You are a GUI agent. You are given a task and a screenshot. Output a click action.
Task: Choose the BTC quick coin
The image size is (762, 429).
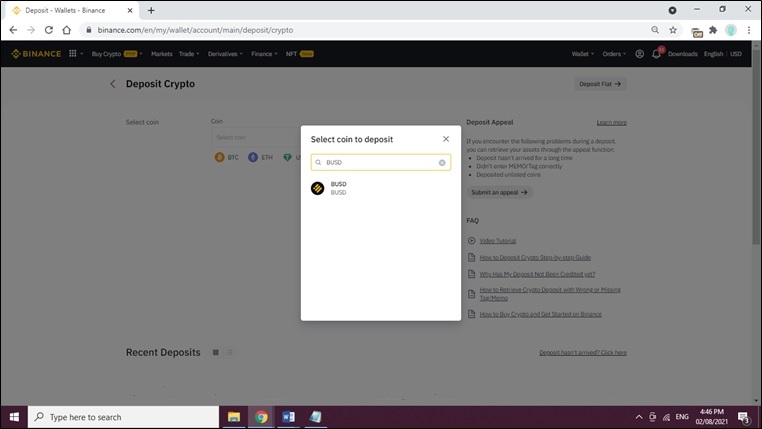tap(226, 157)
